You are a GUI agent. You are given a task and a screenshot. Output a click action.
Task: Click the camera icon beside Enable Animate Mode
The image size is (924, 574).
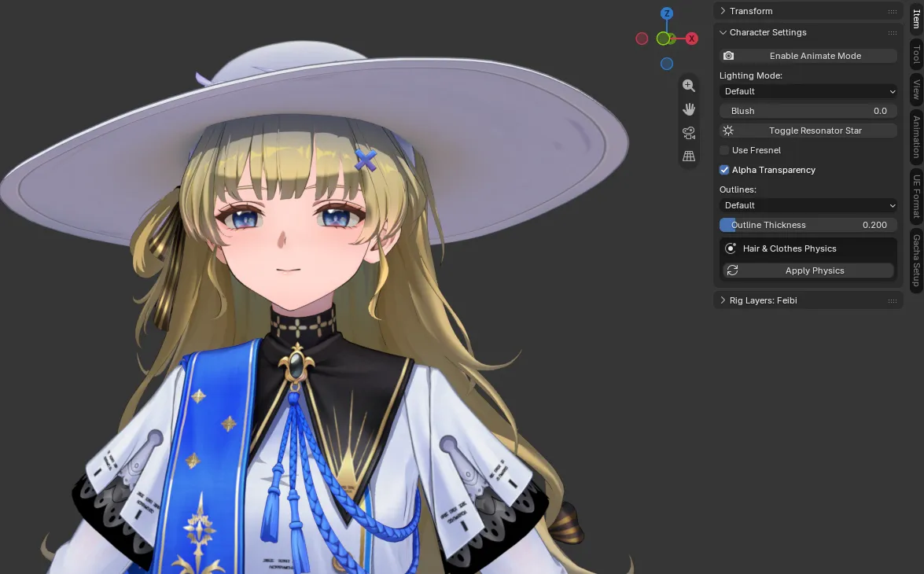coord(728,55)
